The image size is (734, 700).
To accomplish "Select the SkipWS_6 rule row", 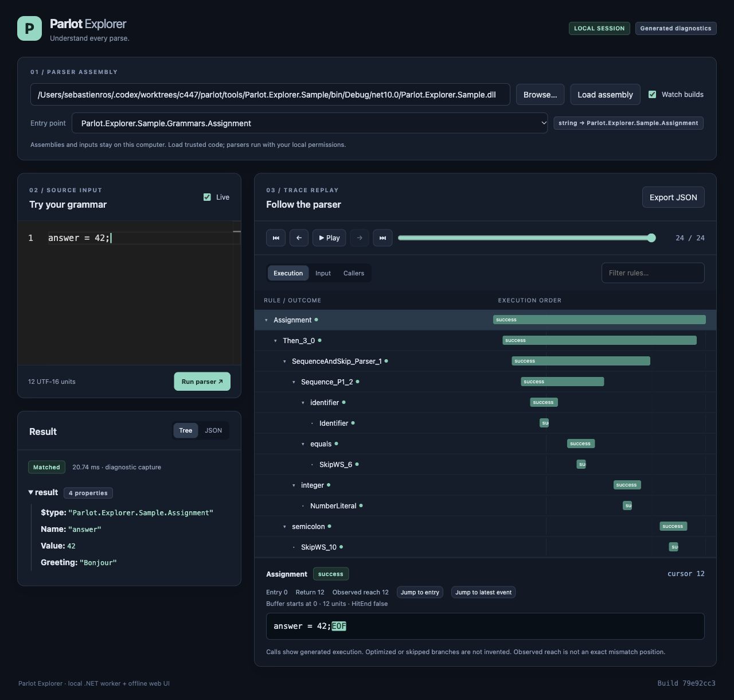I will [485, 465].
